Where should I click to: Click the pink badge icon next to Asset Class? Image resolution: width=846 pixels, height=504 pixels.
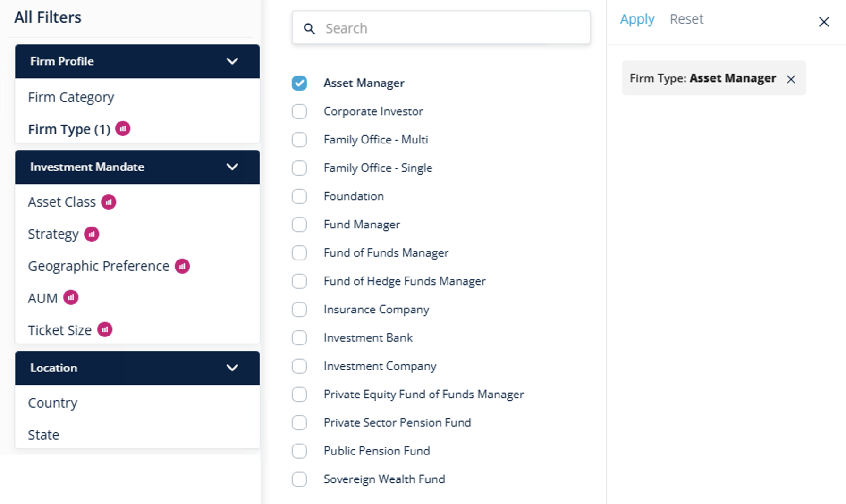click(109, 202)
